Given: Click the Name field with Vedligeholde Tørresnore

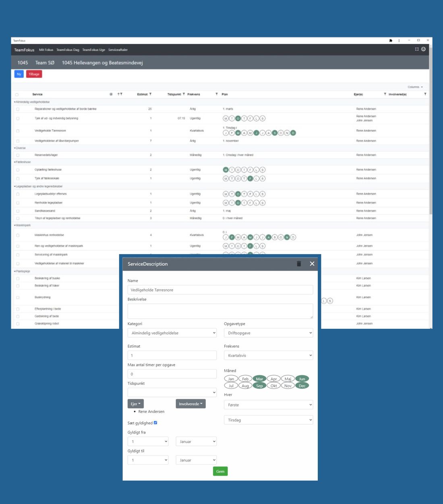Looking at the screenshot, I should (220, 290).
